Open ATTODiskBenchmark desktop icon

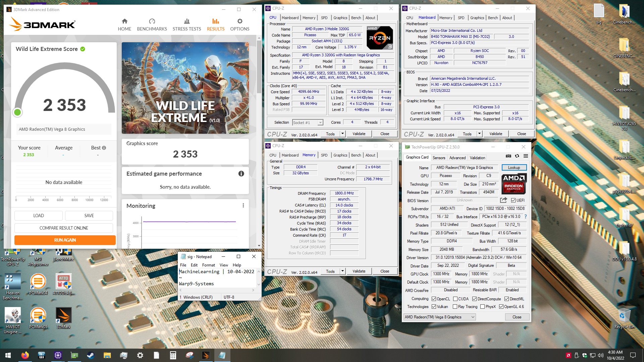(64, 284)
